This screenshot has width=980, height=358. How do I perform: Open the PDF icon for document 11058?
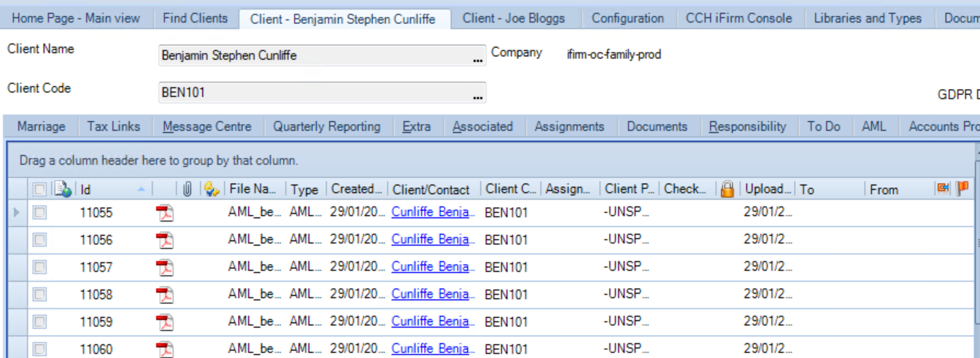165,295
